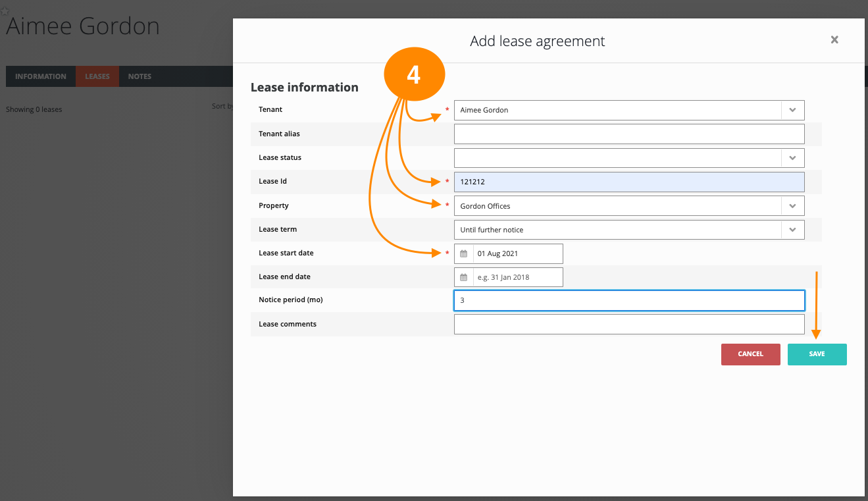The image size is (868, 501).
Task: Switch to the Information tab
Action: (x=41, y=76)
